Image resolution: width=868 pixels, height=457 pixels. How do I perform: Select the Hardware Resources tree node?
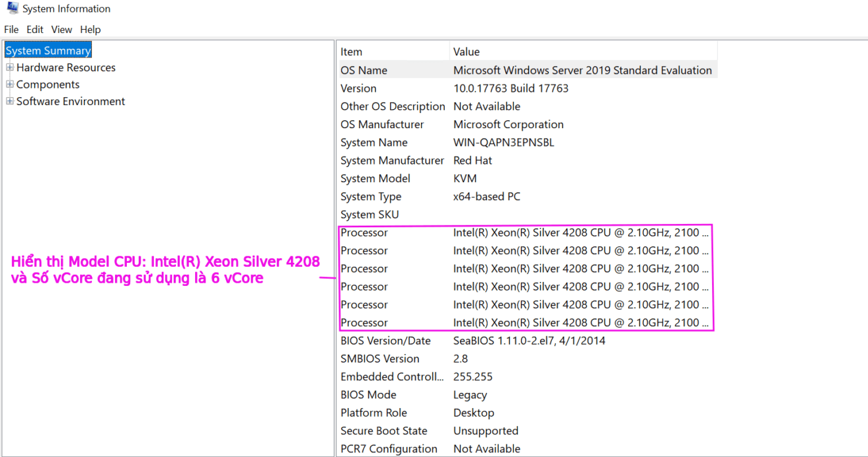point(66,67)
